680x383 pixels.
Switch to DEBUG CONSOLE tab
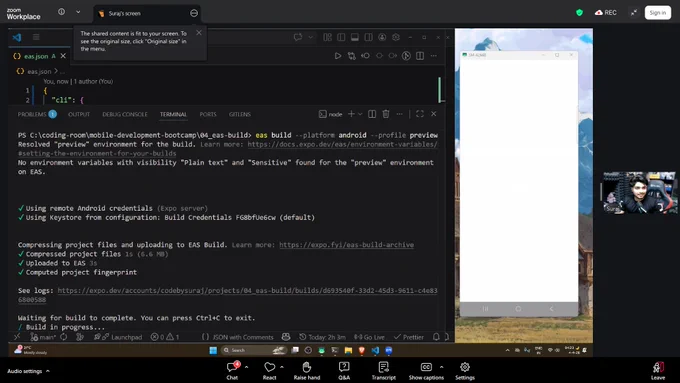[x=125, y=114]
